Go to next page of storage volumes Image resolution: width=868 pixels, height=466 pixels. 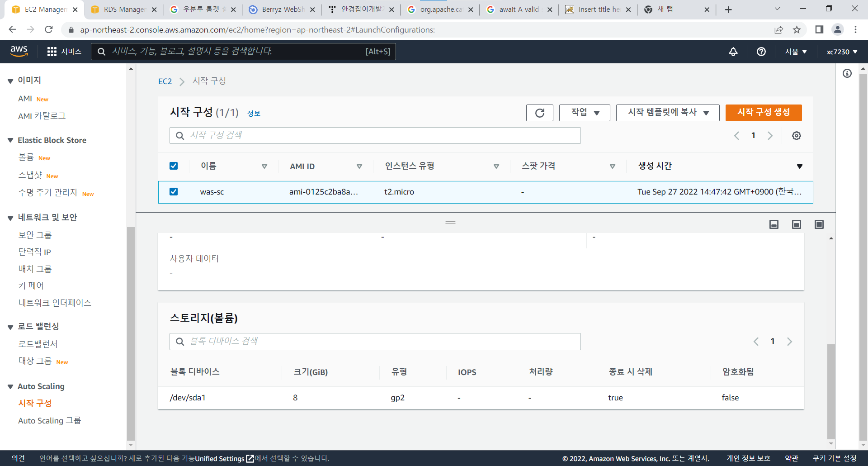pos(790,342)
